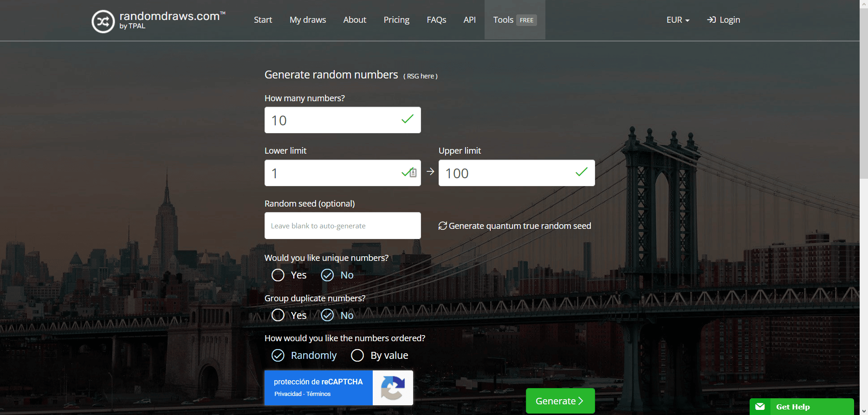Choose By value ordering option
This screenshot has width=868, height=415.
click(357, 356)
